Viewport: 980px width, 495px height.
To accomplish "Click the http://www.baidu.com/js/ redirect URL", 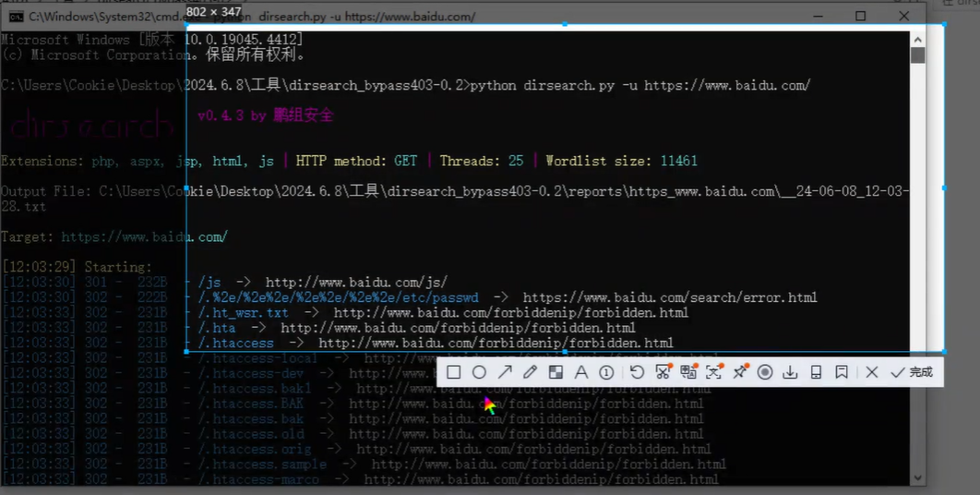I will (356, 283).
